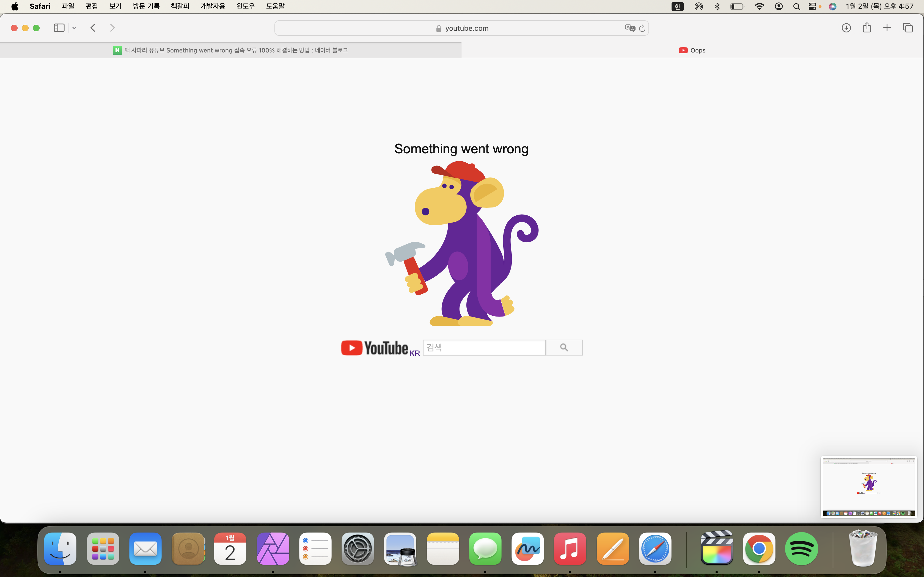Screen dimensions: 924x577
Task: Click the YouTube 검색 input field
Action: [484, 347]
